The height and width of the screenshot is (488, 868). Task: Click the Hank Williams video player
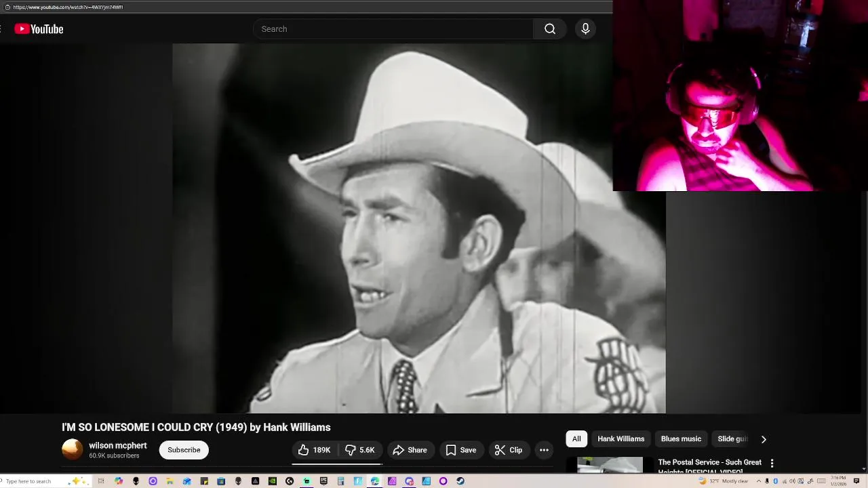click(419, 228)
